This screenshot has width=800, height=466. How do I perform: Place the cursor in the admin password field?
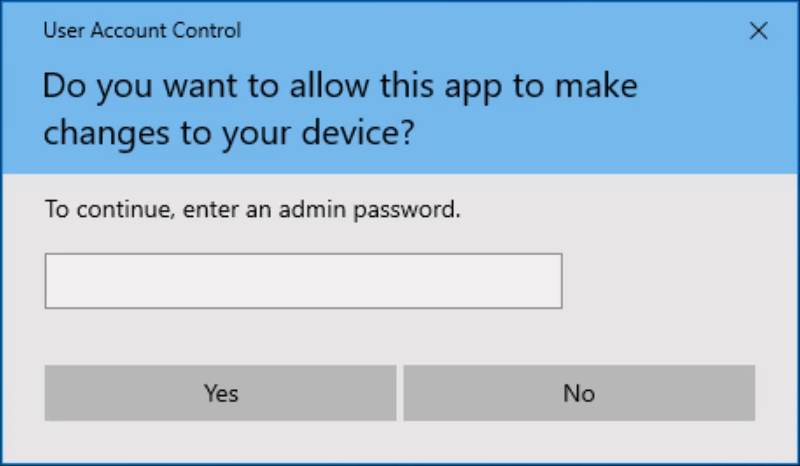click(303, 281)
